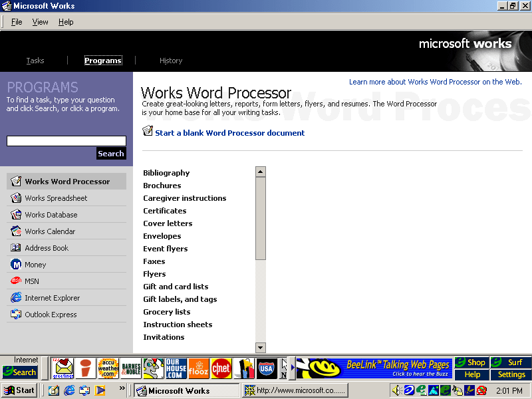Image resolution: width=532 pixels, height=399 pixels.
Task: Launch Outlook Express from the sidebar
Action: point(51,315)
